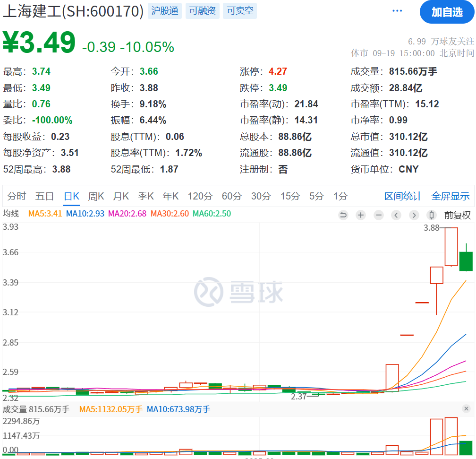Click the 3.88 high-price candlestick
This screenshot has height=459, width=476.
pyautogui.click(x=451, y=247)
